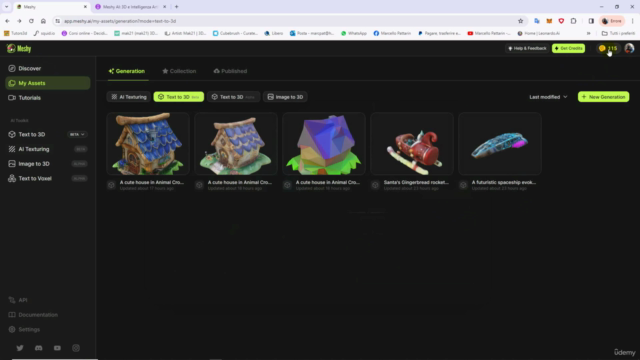The height and width of the screenshot is (360, 640).
Task: Click the browser home button
Action: point(43,21)
